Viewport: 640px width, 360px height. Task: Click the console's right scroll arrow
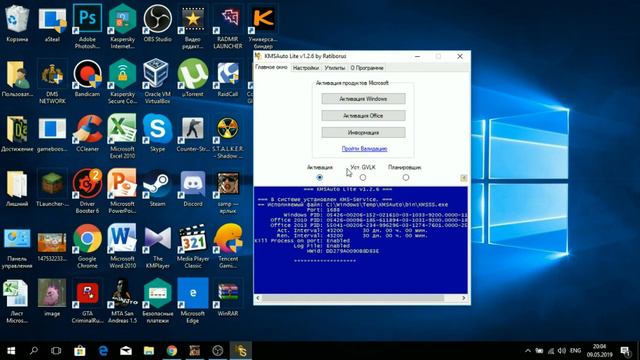click(464, 298)
